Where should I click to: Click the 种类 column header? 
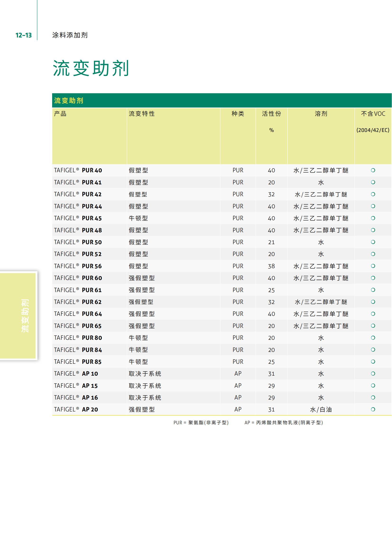pyautogui.click(x=238, y=114)
